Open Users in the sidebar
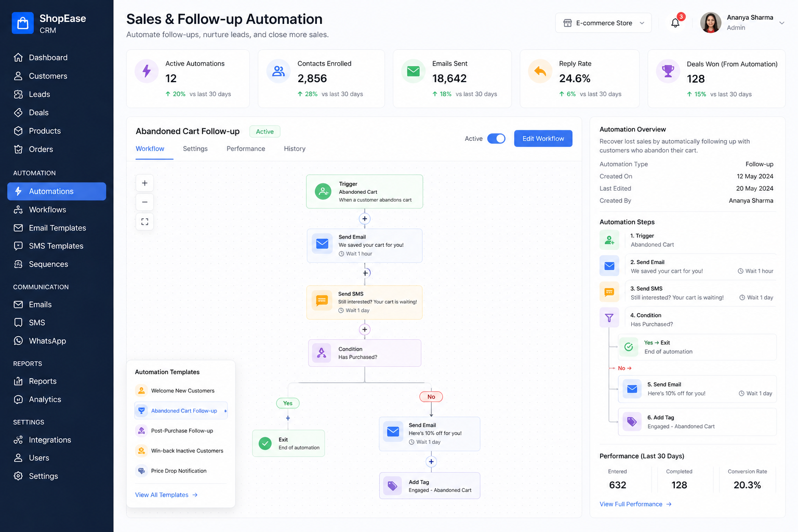 tap(57, 458)
